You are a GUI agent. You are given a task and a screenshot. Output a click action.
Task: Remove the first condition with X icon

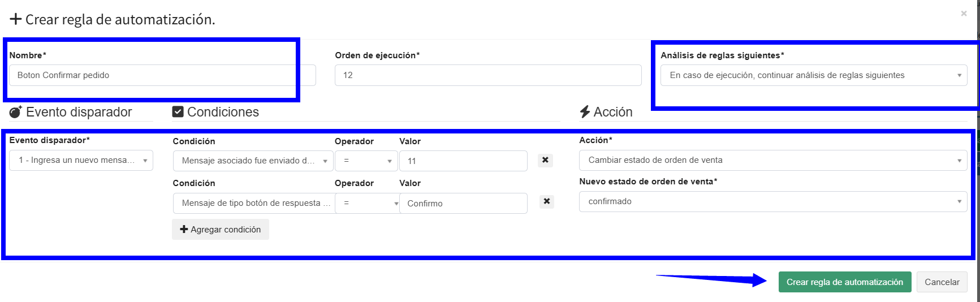(545, 160)
